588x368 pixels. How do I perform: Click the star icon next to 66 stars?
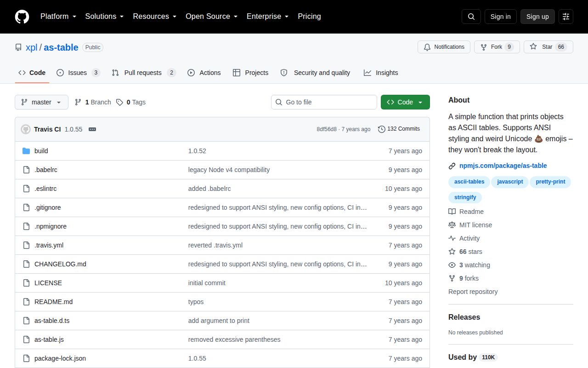coord(452,252)
